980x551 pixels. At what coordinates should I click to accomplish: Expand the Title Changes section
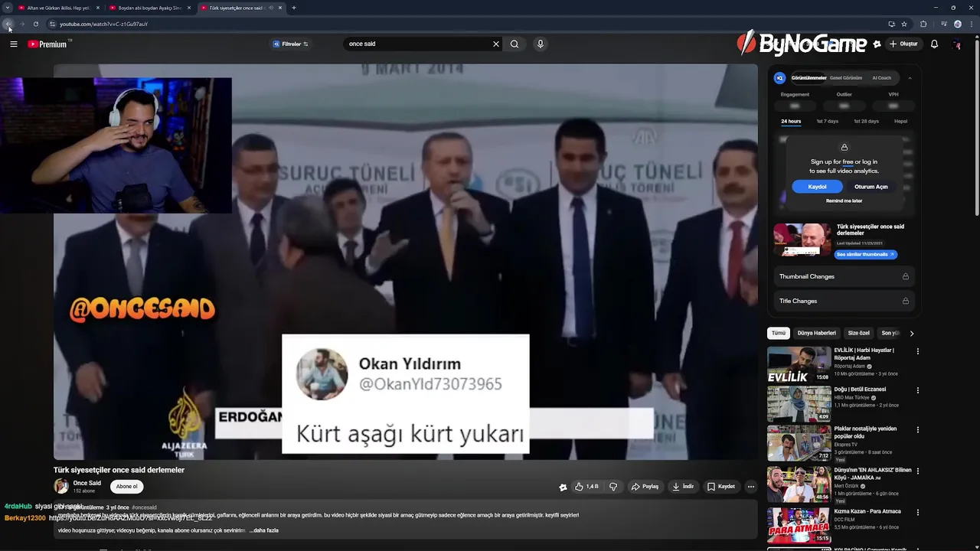coord(844,301)
